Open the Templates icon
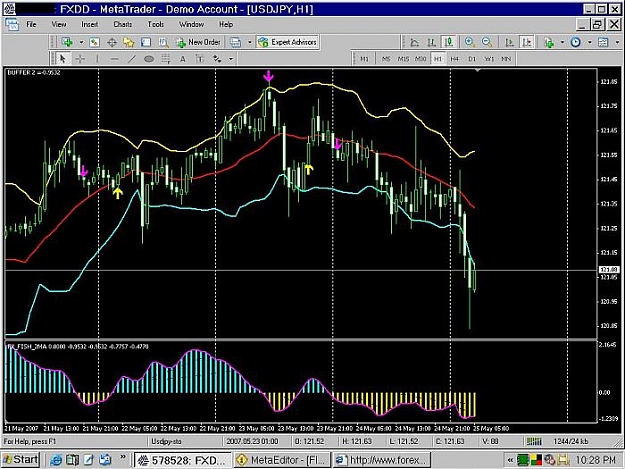Image resolution: width=625 pixels, height=469 pixels. click(603, 42)
